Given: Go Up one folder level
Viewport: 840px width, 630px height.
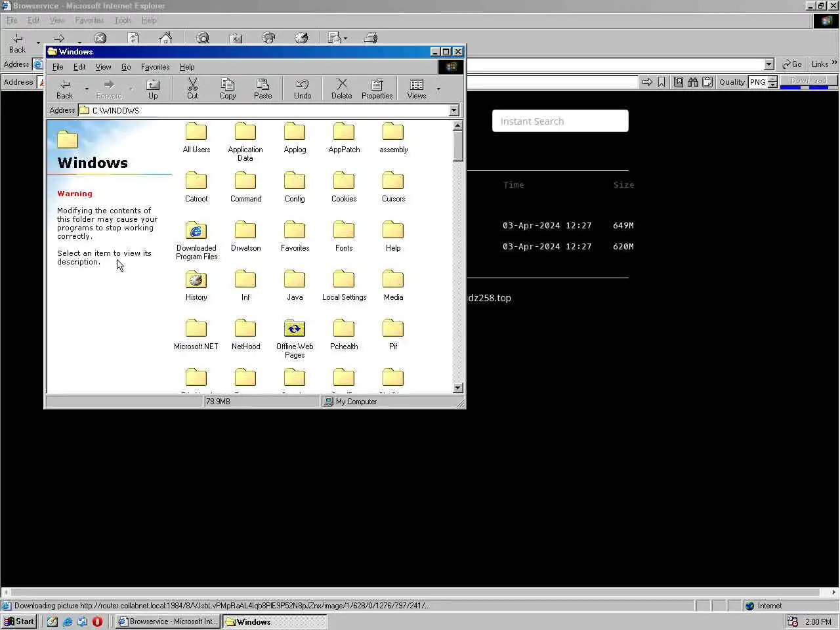Looking at the screenshot, I should [x=153, y=89].
